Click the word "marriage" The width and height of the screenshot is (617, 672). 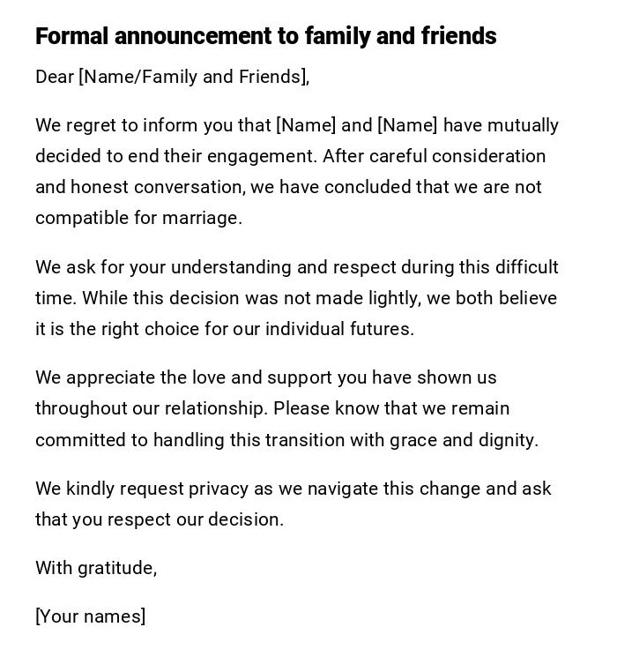tap(202, 218)
